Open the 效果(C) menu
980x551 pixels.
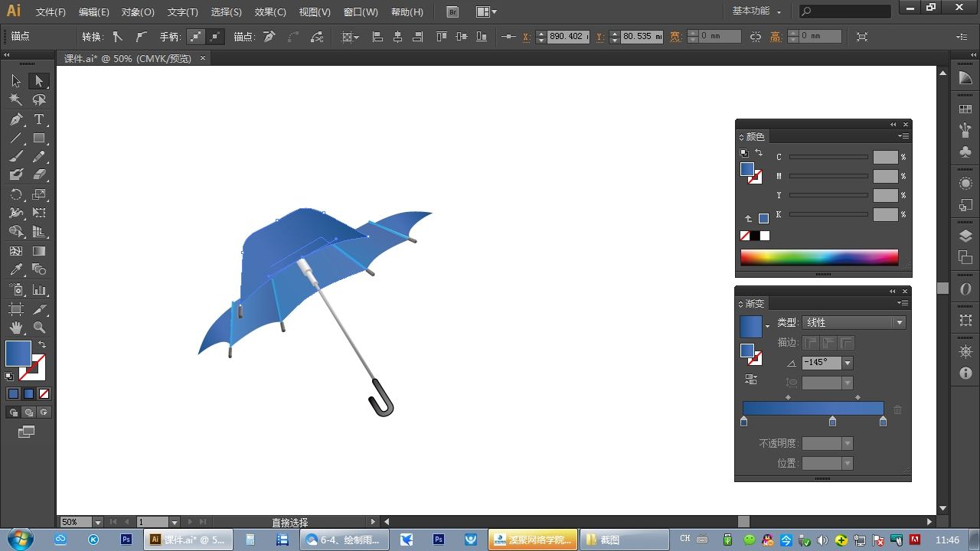270,12
